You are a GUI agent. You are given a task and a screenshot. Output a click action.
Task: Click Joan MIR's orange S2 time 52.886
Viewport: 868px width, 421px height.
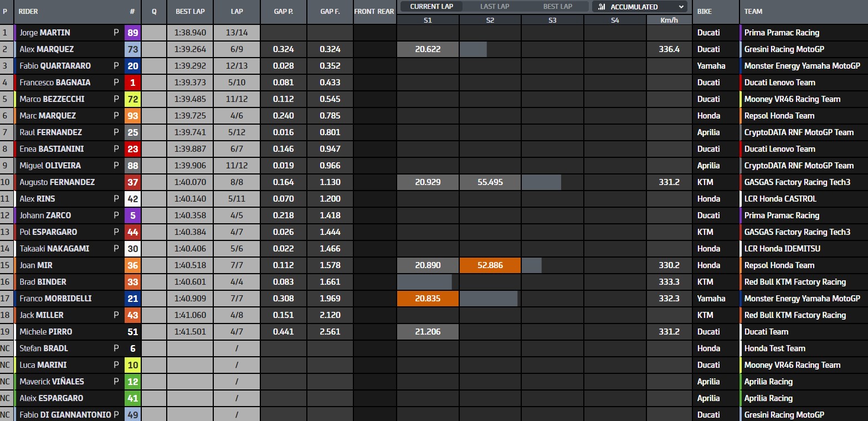coord(490,265)
